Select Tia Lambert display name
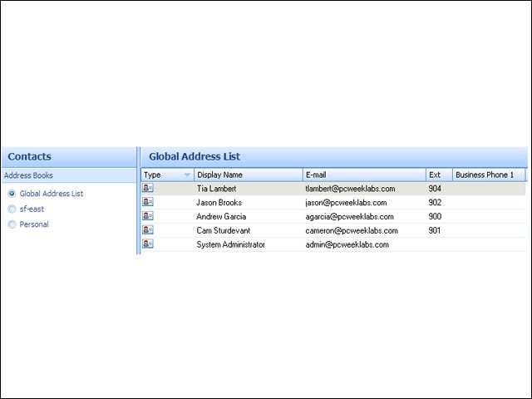Image resolution: width=532 pixels, height=399 pixels. [x=216, y=189]
